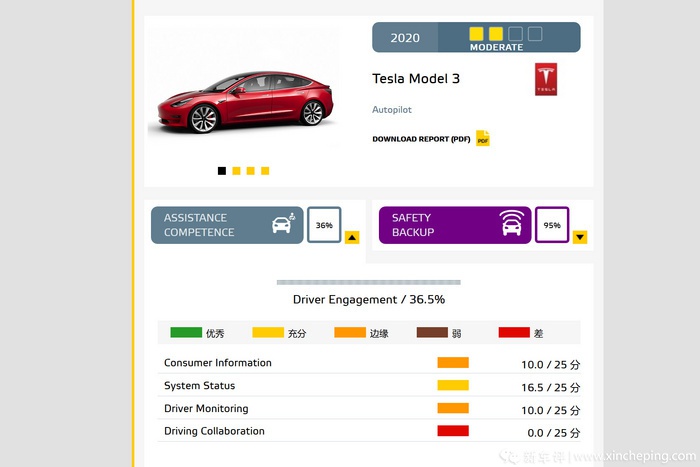Click the green 优秀 legend swatch
This screenshot has height=467, width=700.
[x=186, y=332]
